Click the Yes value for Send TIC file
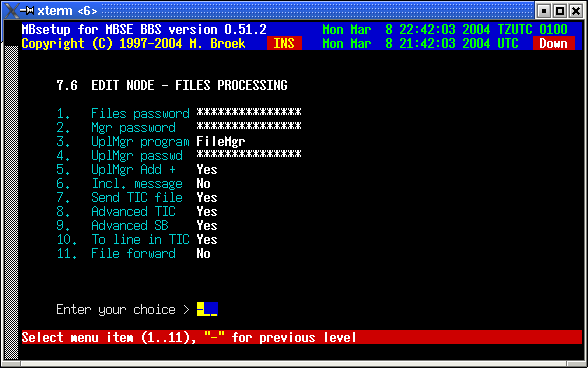Viewport: 588px width, 368px height. tap(207, 198)
